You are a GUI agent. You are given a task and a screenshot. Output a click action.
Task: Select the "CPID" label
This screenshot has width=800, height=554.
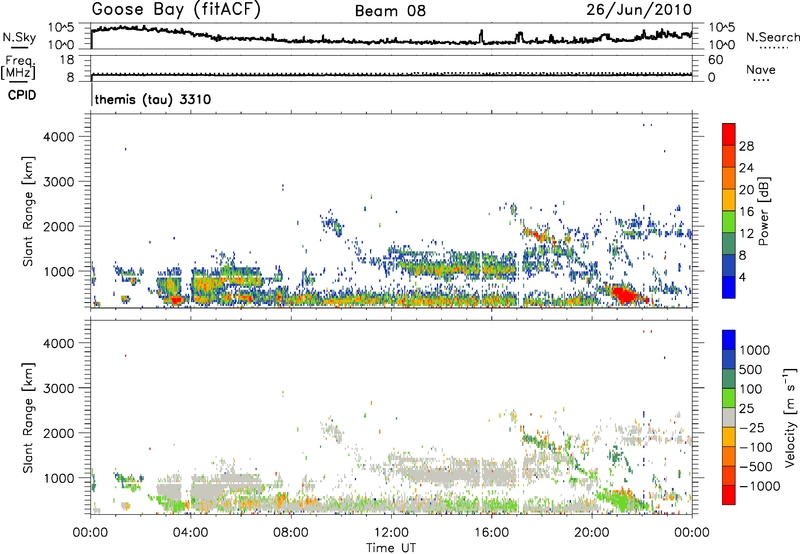coord(22,95)
